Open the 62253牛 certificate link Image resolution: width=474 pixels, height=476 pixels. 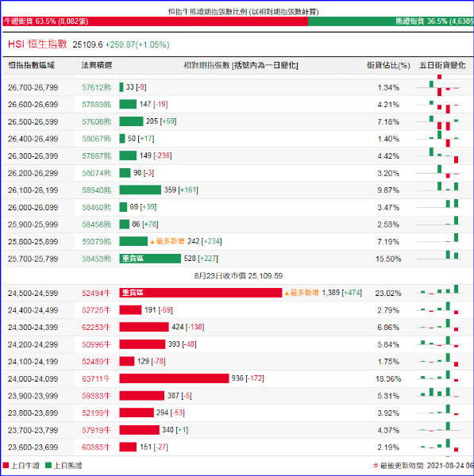pyautogui.click(x=97, y=327)
